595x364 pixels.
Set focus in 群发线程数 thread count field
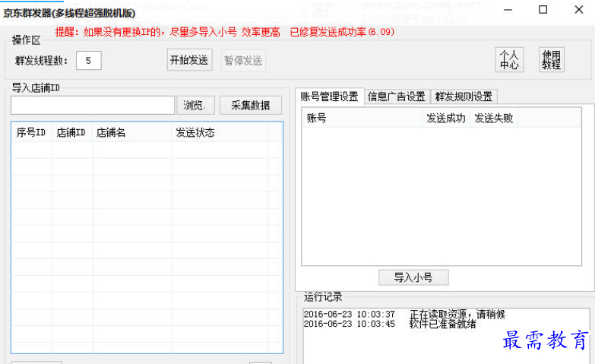[89, 60]
